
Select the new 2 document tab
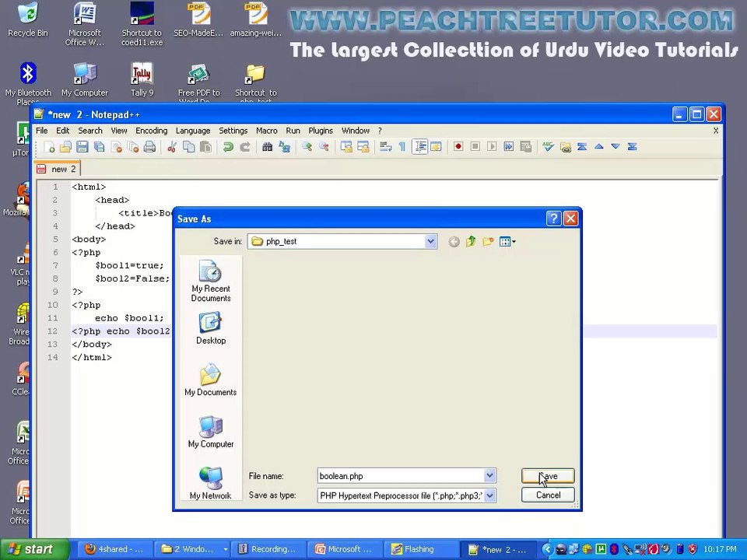[57, 169]
